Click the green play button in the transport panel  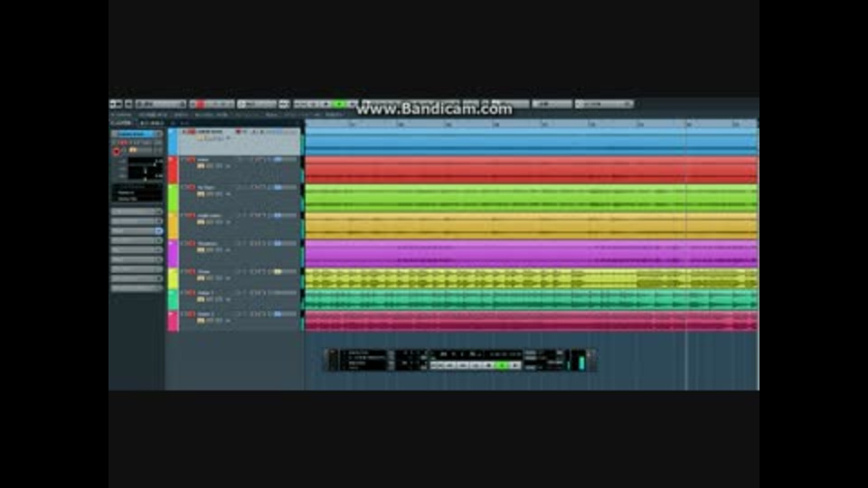502,365
